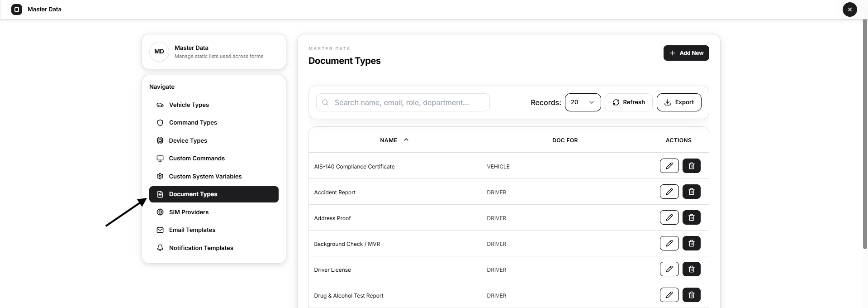Screen dimensions: 868x308
Task: Click DRIVER value in Accident Report row
Action: (496, 192)
